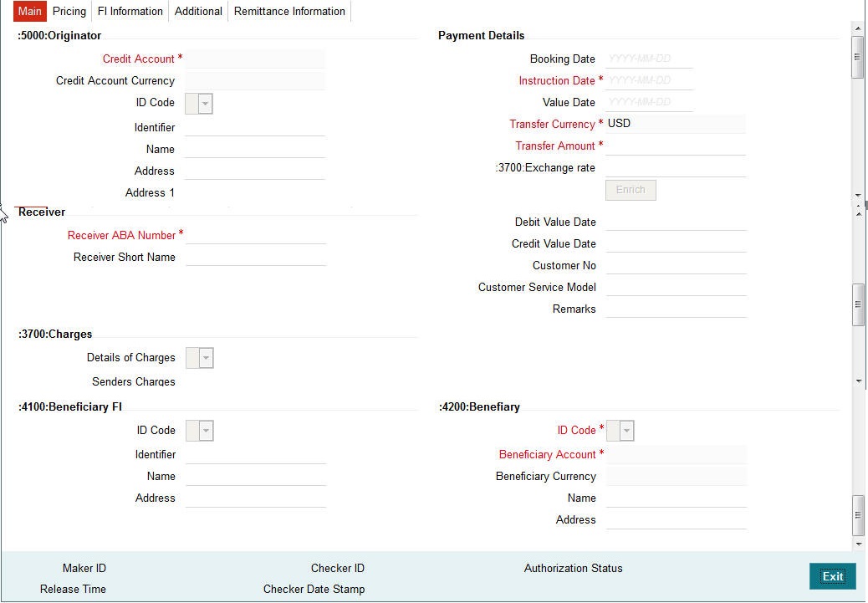This screenshot has width=868, height=603.
Task: Click the Receiver Short Name field
Action: pyautogui.click(x=256, y=257)
